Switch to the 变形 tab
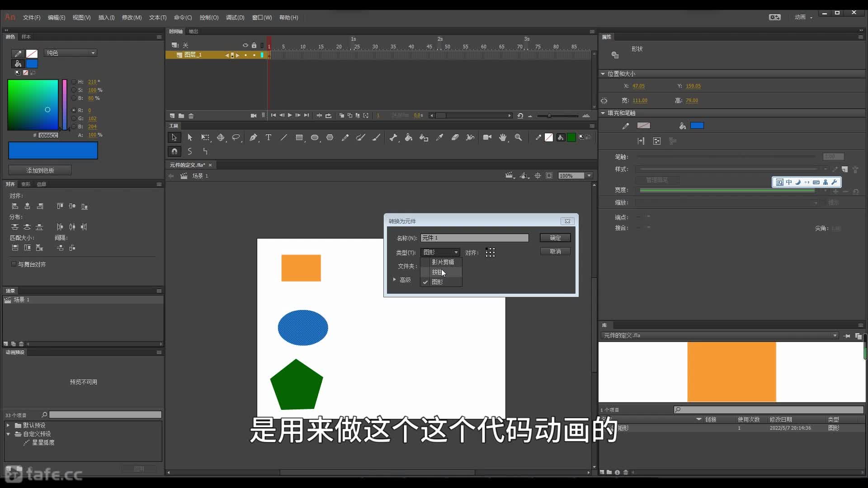868x488 pixels. [26, 184]
